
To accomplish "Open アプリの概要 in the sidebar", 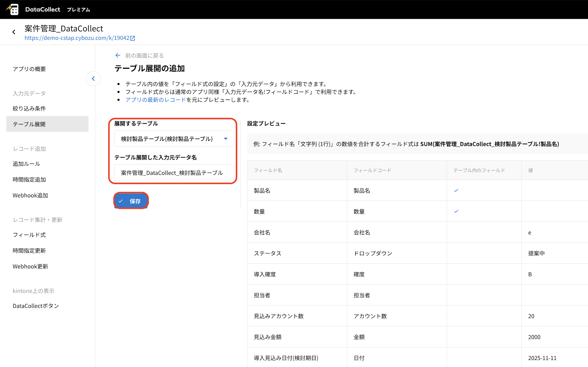I will [29, 69].
